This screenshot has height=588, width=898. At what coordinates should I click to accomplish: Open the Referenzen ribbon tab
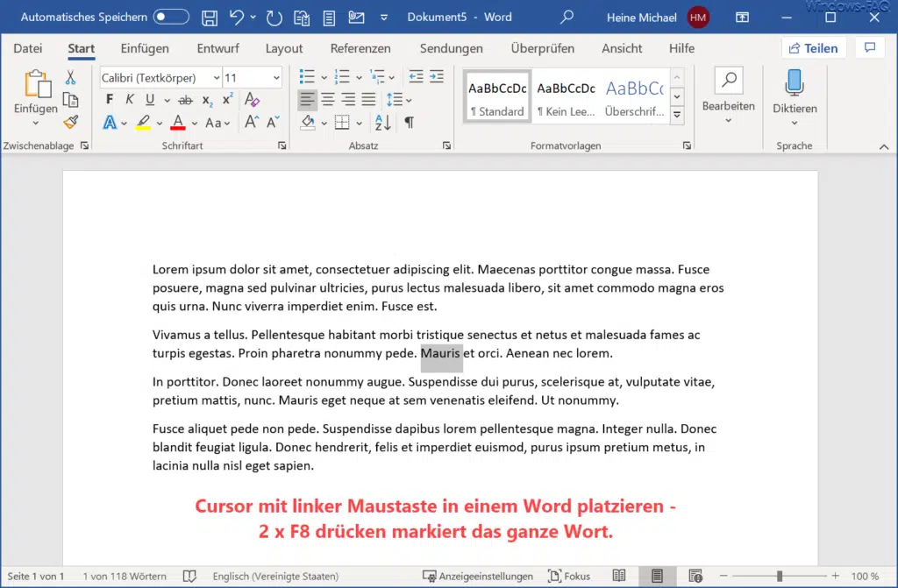coord(360,48)
